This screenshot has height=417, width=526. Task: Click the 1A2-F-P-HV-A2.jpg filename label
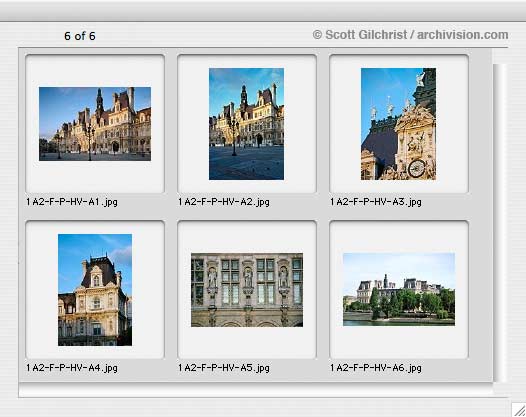click(224, 202)
